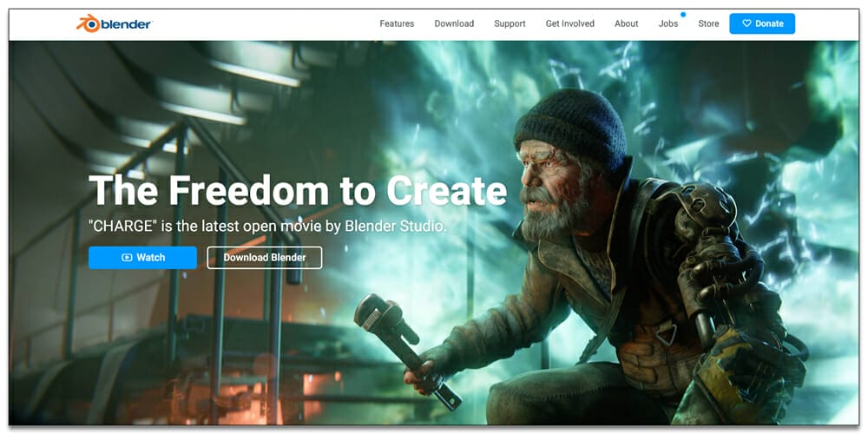Open the Support navigation item
The image size is (868, 434).
pos(510,23)
